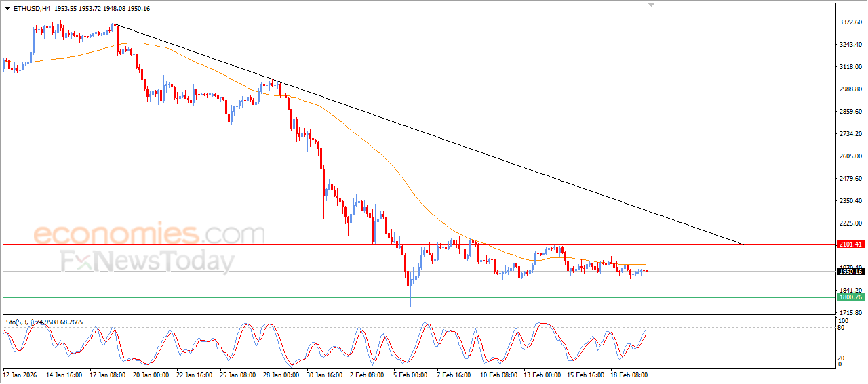868x384 pixels.
Task: Click the 12 Jan 2026 date label
Action: click(19, 374)
